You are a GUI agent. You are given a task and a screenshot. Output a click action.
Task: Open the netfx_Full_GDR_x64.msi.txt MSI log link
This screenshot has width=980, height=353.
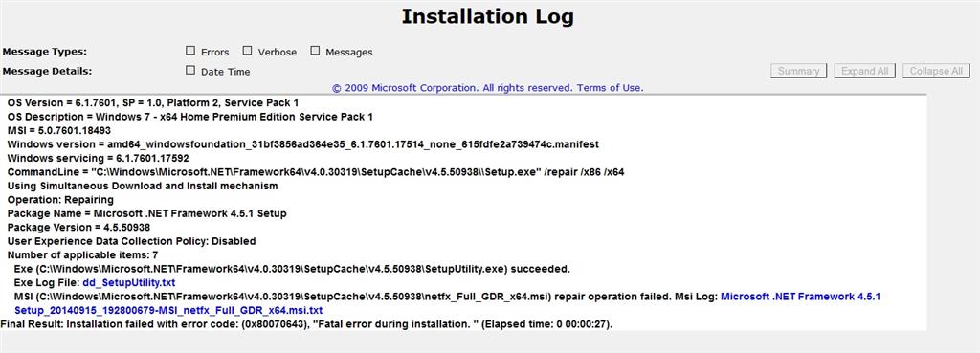coord(447,303)
